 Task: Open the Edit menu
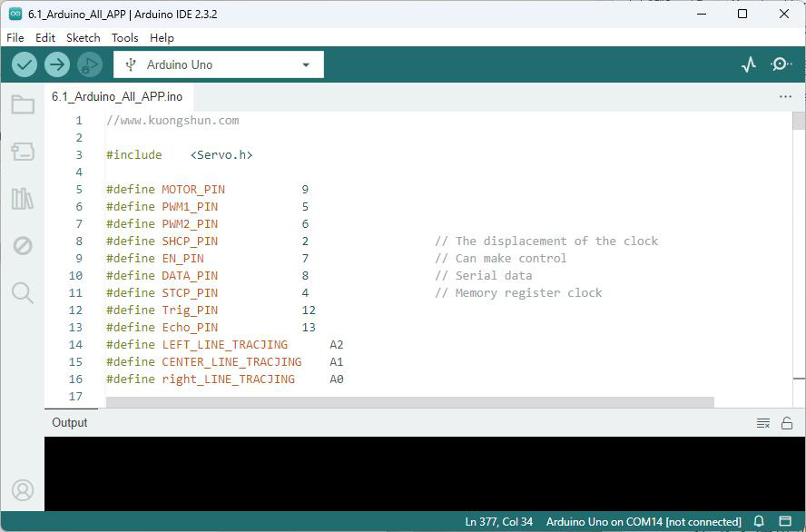[45, 37]
